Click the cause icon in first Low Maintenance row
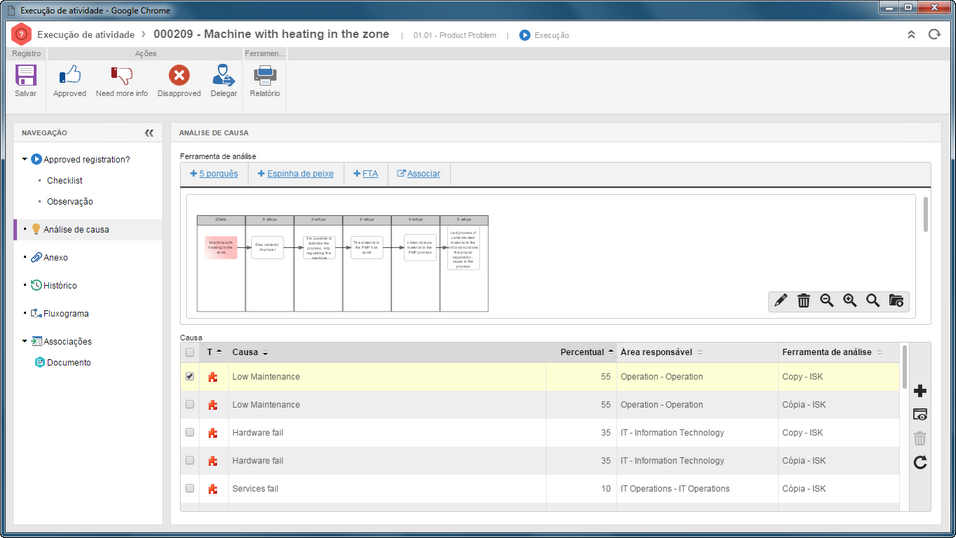The width and height of the screenshot is (956, 538). click(213, 377)
